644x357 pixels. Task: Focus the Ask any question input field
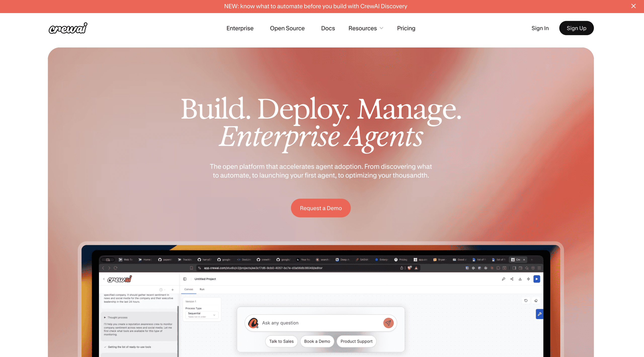(321, 323)
